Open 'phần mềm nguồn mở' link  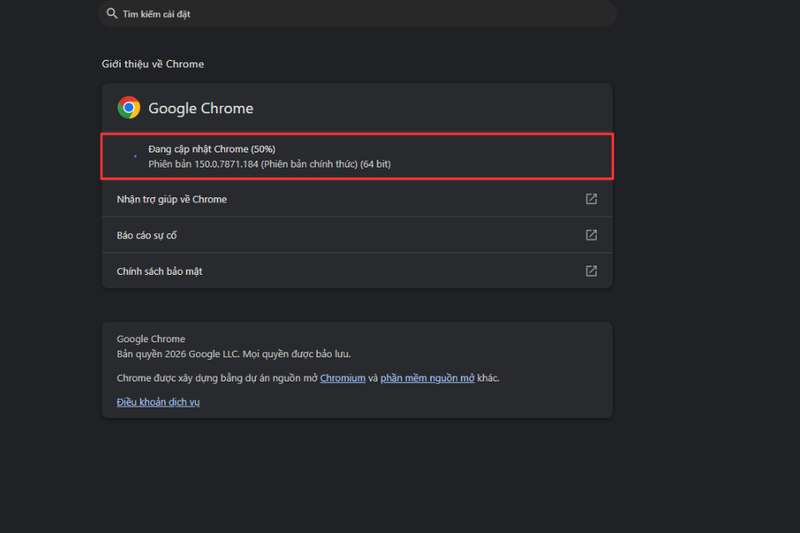tap(427, 378)
